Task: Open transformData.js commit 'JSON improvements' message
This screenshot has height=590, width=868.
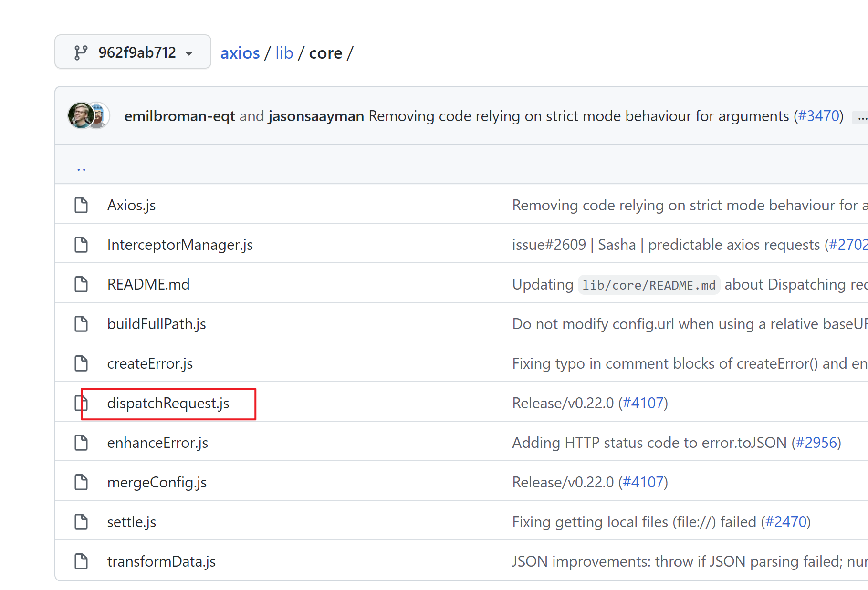Action: tap(690, 561)
